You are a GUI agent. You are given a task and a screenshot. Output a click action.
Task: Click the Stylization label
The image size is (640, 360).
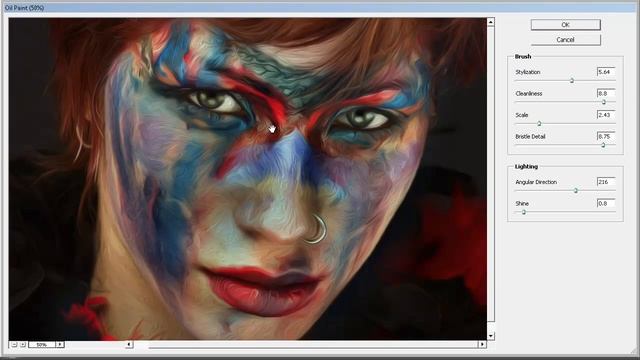[528, 72]
